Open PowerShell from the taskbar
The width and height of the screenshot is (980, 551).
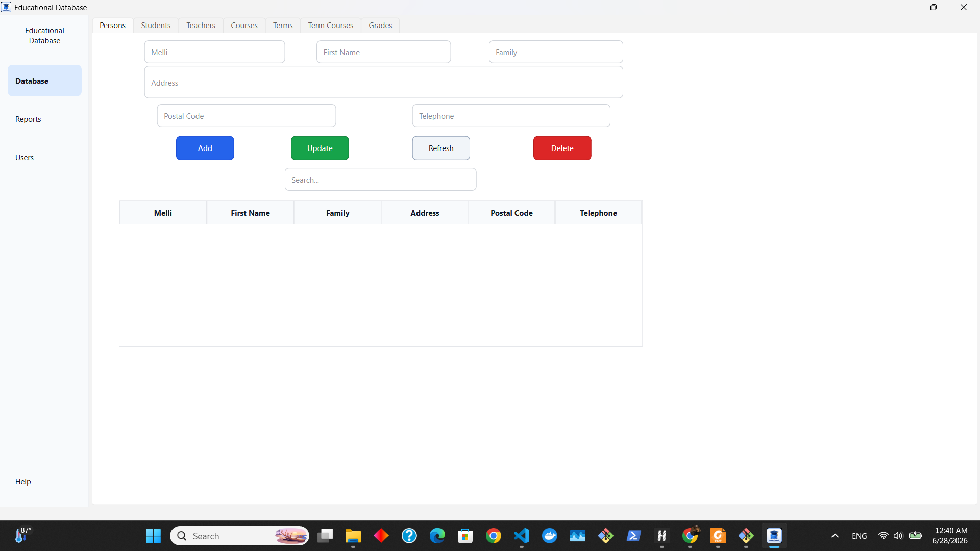click(634, 536)
